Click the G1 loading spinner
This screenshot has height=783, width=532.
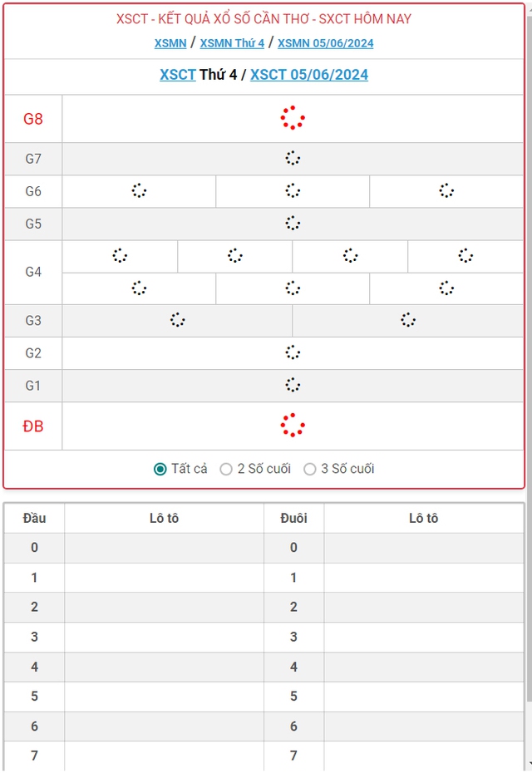pyautogui.click(x=293, y=384)
